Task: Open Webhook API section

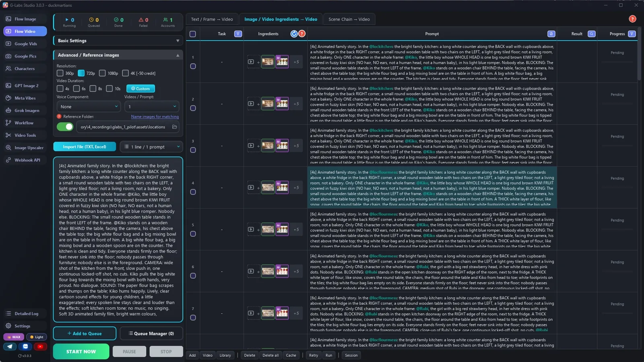Action: point(25,160)
